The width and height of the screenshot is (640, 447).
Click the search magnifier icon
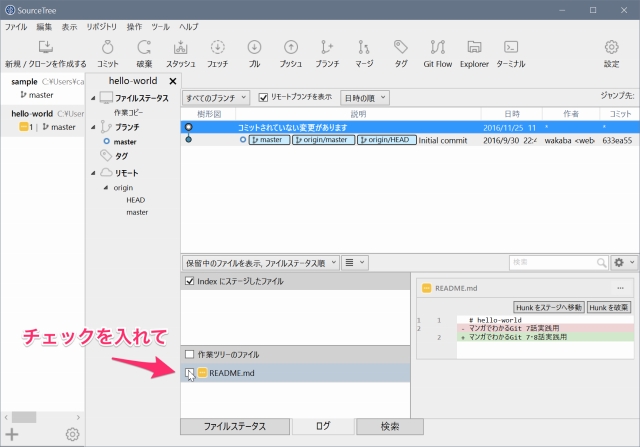(x=601, y=262)
